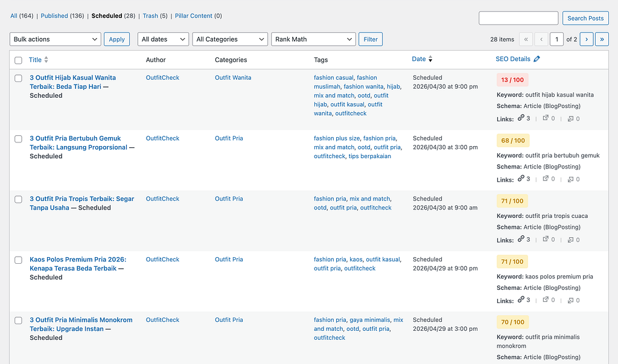Screen dimensions: 618x364
Task: Click 71 / 100 badge for Tropis post
Action: [x=512, y=201]
